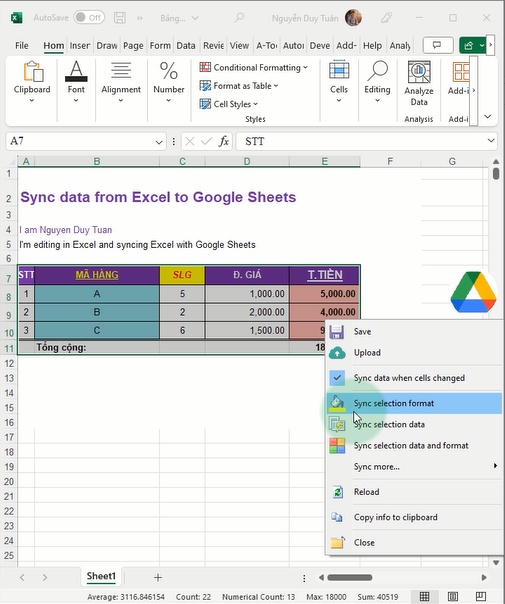This screenshot has width=505, height=604.
Task: Click the Excel app icon in title bar
Action: (17, 18)
